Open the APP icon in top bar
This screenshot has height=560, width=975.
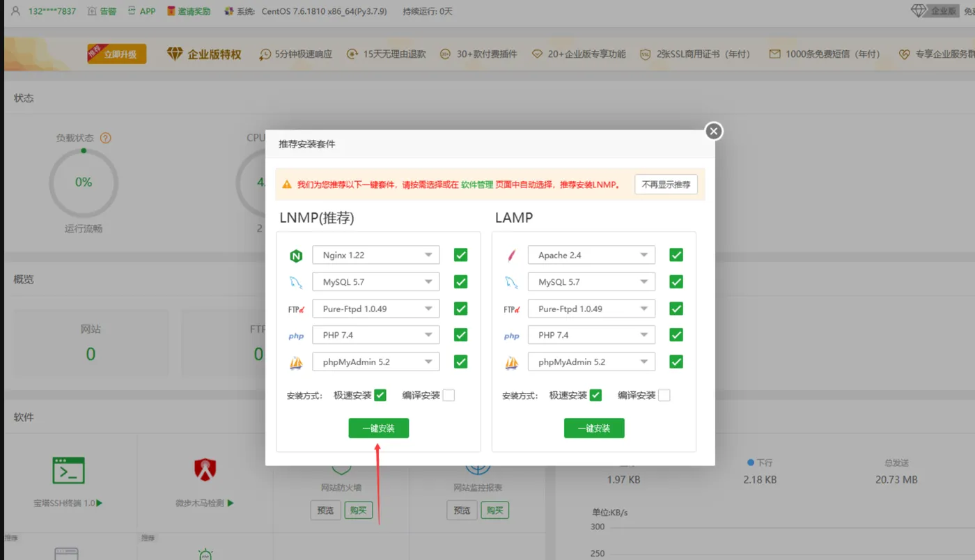[x=132, y=11]
